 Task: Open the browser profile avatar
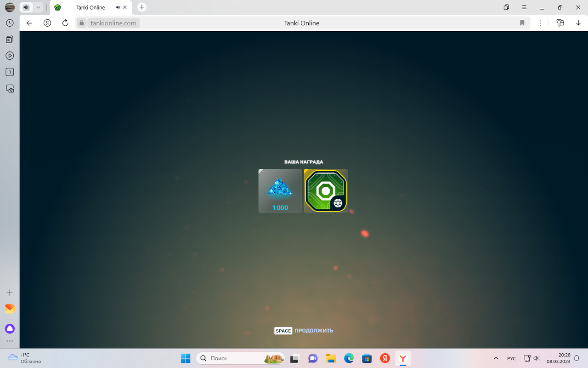click(x=10, y=7)
